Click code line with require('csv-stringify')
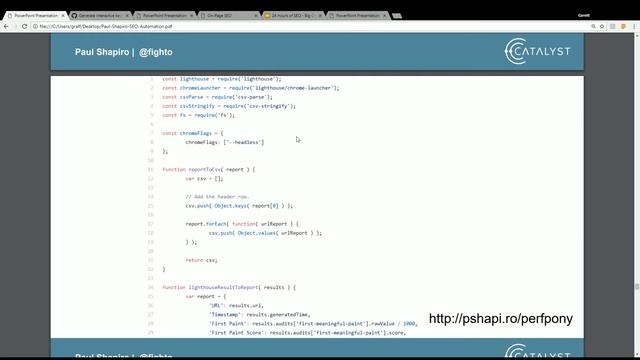Viewport: 640px width, 360px height. pos(229,106)
